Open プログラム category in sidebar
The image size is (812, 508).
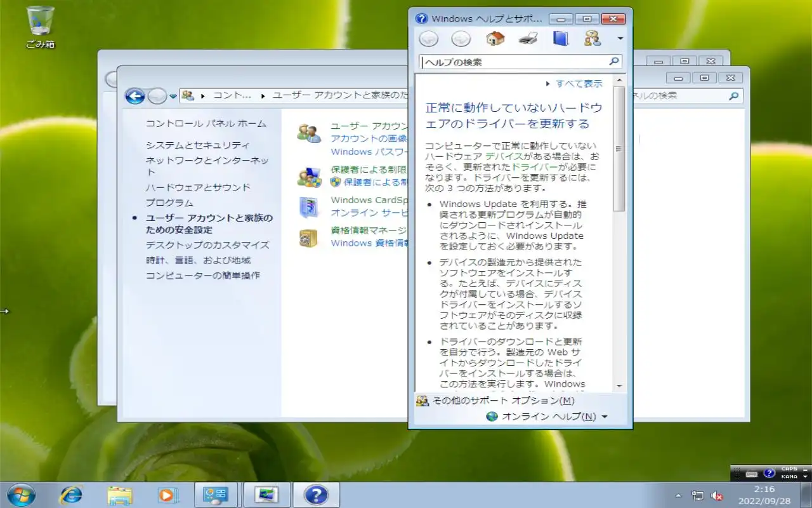point(169,203)
